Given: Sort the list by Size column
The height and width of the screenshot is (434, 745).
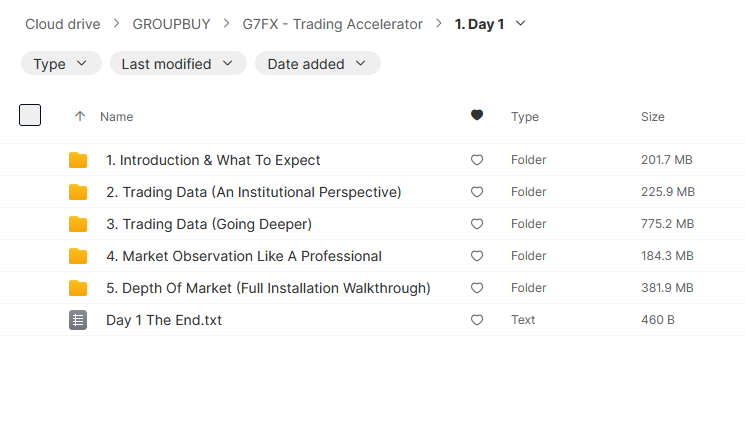Looking at the screenshot, I should 652,117.
